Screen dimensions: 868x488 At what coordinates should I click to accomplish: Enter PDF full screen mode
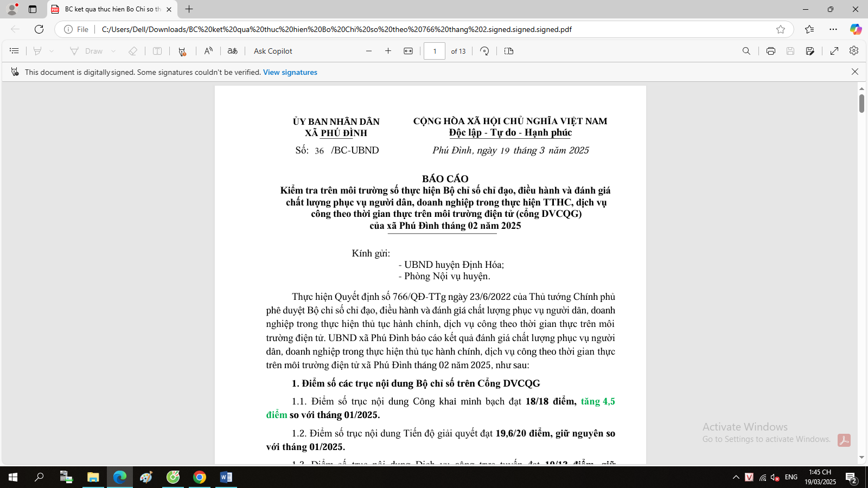(834, 51)
